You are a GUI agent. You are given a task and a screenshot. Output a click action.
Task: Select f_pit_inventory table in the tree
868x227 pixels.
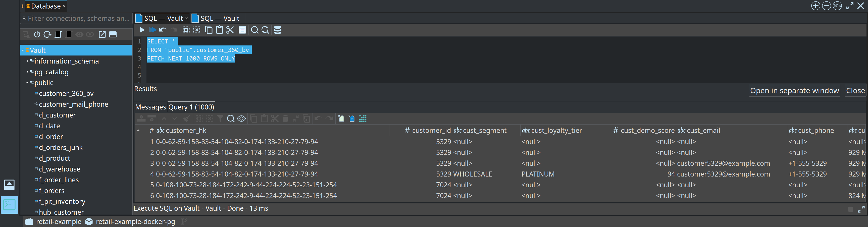(x=62, y=201)
